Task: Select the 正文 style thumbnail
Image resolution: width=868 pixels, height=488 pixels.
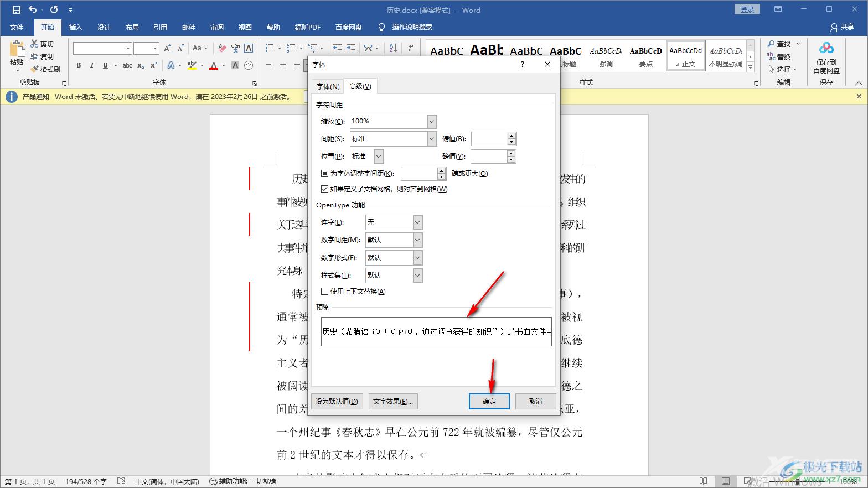Action: click(685, 56)
